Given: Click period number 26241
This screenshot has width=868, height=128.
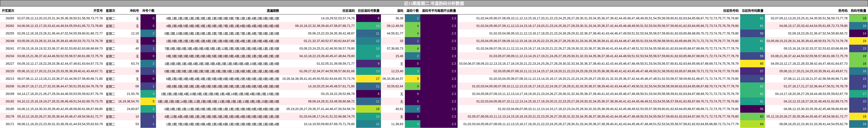Looking at the screenshot, I should (x=10, y=49).
